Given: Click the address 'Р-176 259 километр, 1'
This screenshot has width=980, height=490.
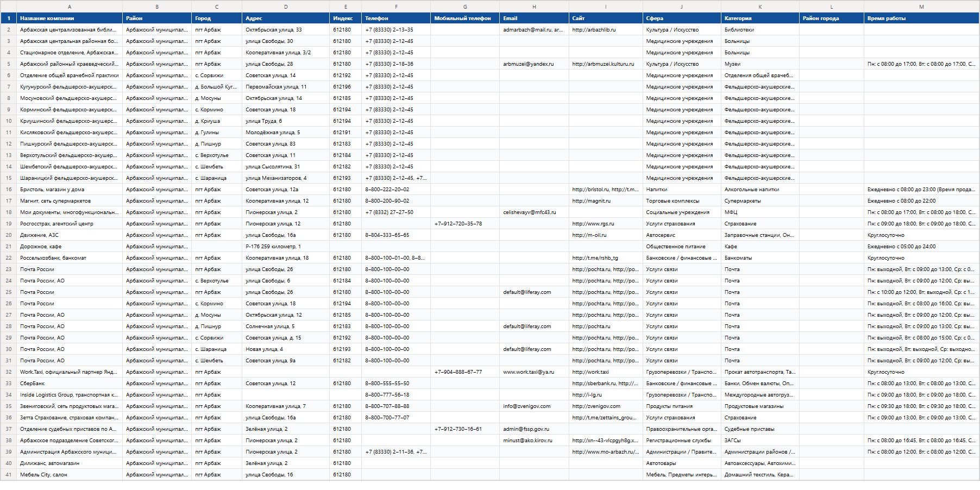Looking at the screenshot, I should click(x=286, y=247).
